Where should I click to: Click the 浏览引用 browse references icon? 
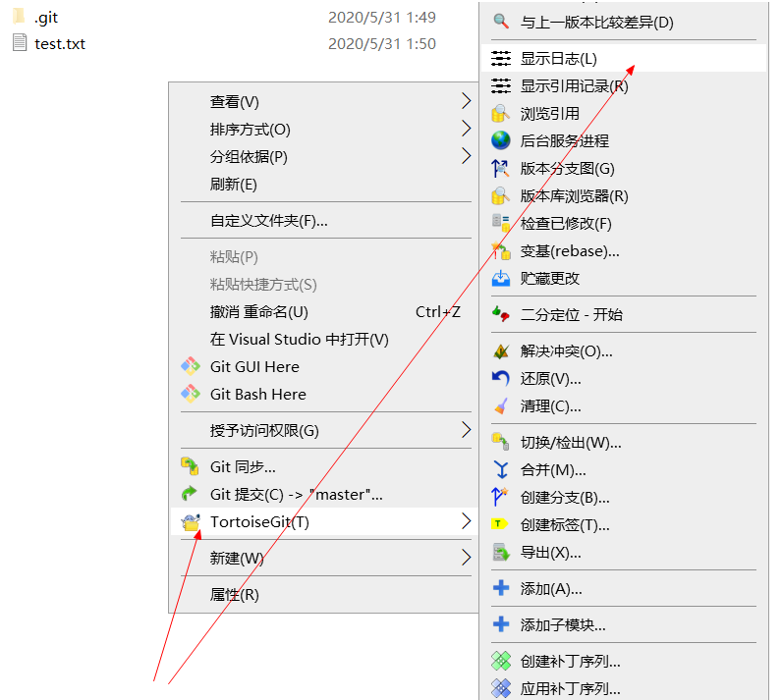[x=501, y=114]
